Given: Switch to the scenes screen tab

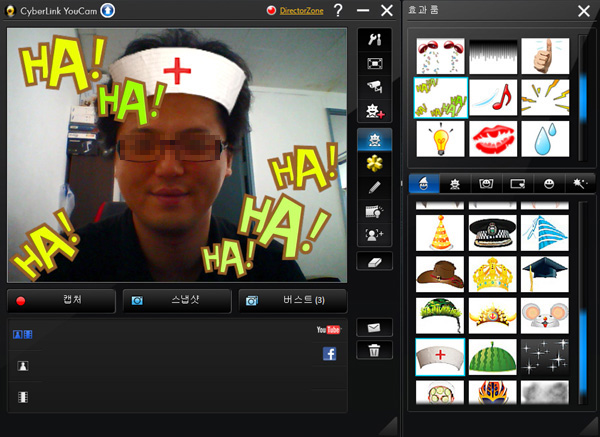Looking at the screenshot, I should (x=518, y=184).
